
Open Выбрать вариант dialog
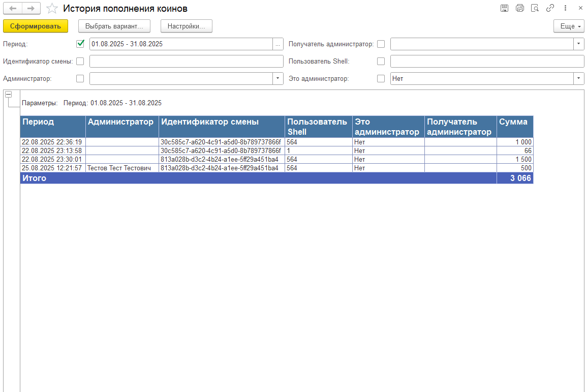(114, 26)
